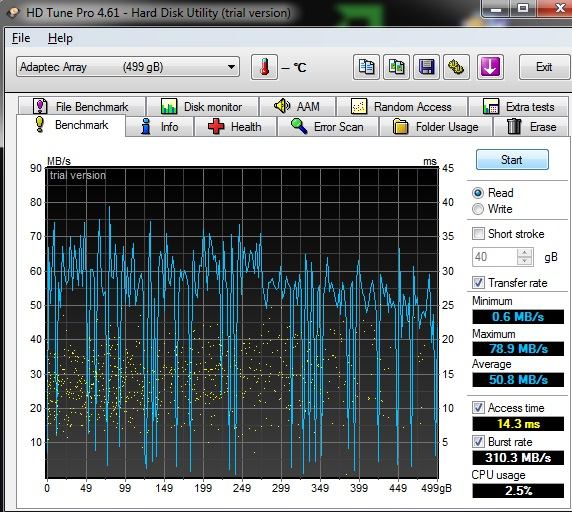Uncheck the Transfer rate checkbox
The width and height of the screenshot is (572, 512).
coord(478,282)
